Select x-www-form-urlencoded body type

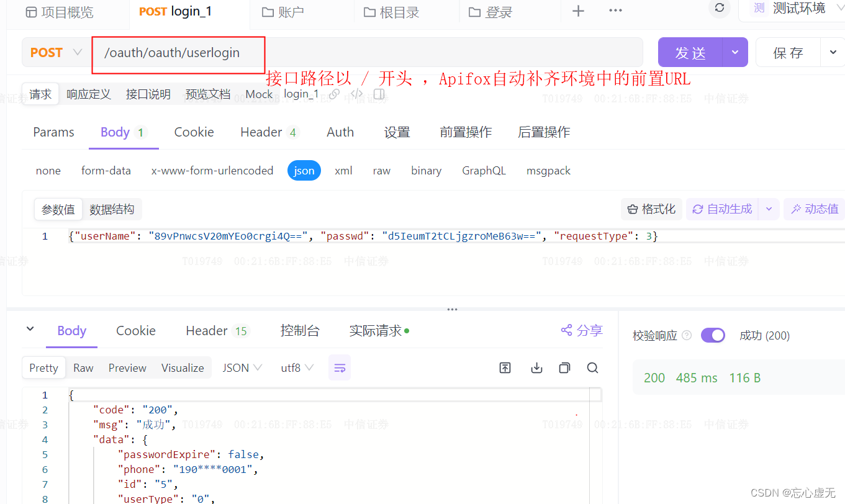(212, 171)
